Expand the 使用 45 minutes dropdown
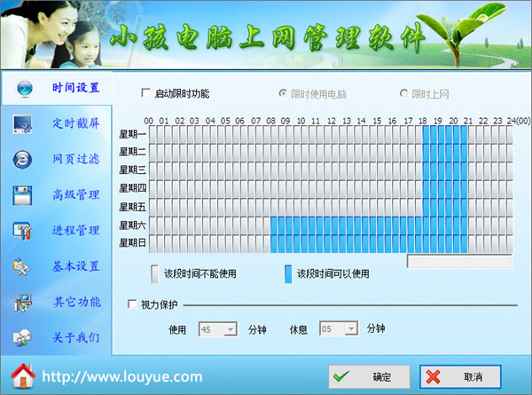Screen dimensions: 532x395 point(231,329)
